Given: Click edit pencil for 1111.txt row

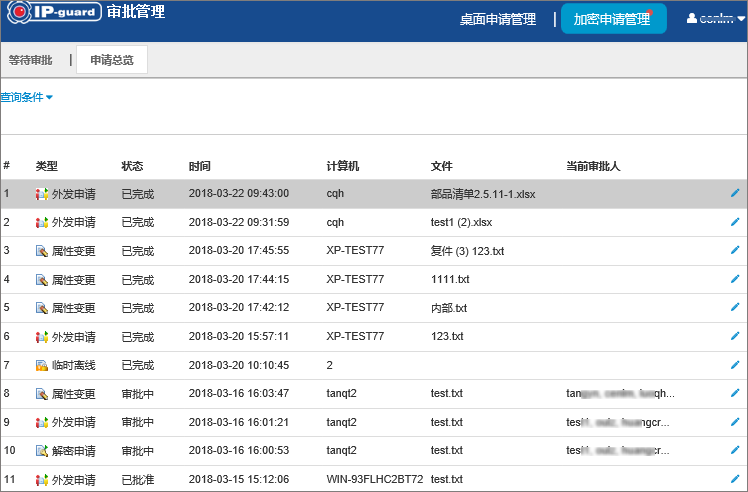Looking at the screenshot, I should tap(735, 279).
